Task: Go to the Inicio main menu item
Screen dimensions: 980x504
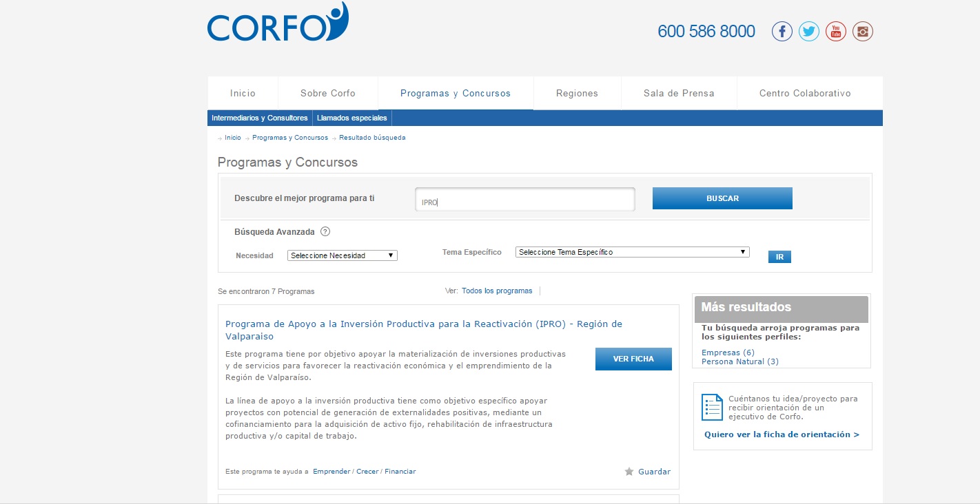Action: [x=243, y=93]
